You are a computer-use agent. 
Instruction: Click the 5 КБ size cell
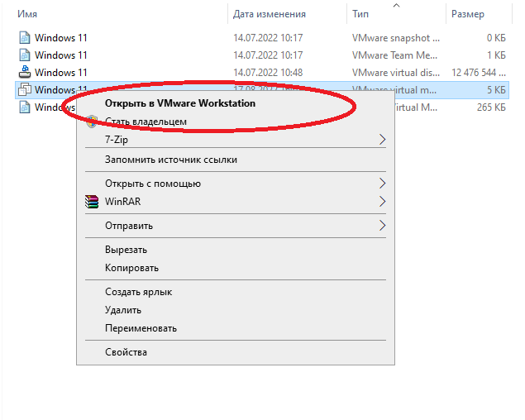pyautogui.click(x=496, y=90)
